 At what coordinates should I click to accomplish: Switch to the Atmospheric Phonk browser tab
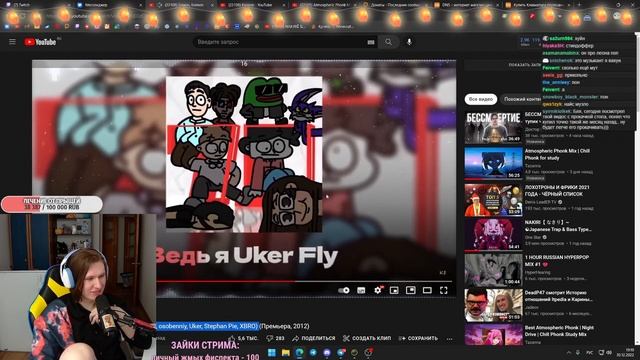[324, 5]
